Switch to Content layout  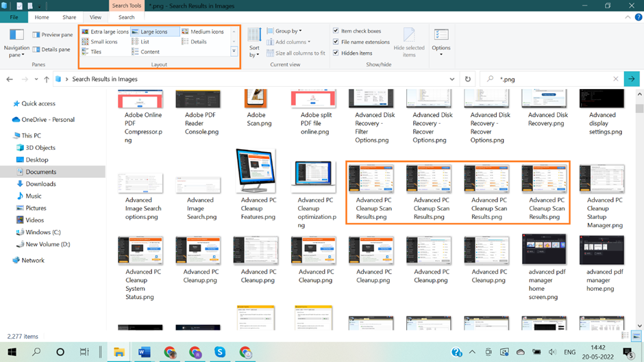click(x=146, y=52)
